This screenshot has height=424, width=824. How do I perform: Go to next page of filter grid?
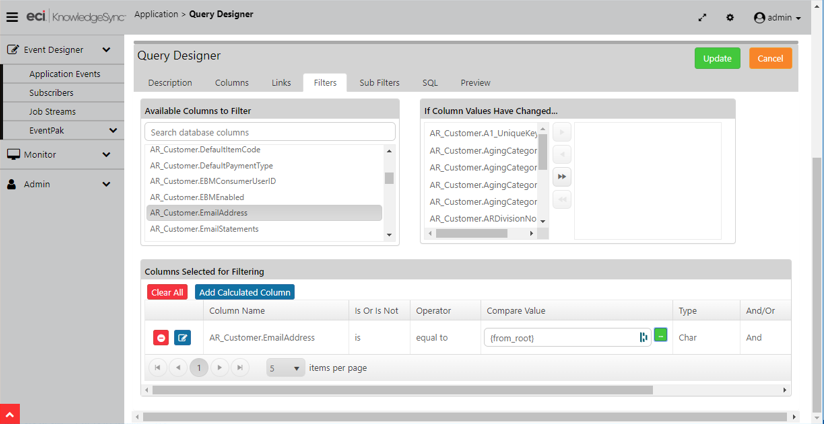pyautogui.click(x=220, y=368)
